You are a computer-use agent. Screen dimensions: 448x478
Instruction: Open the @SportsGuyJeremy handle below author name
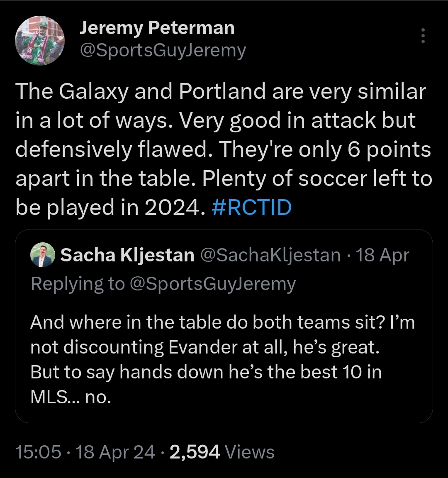pos(163,51)
